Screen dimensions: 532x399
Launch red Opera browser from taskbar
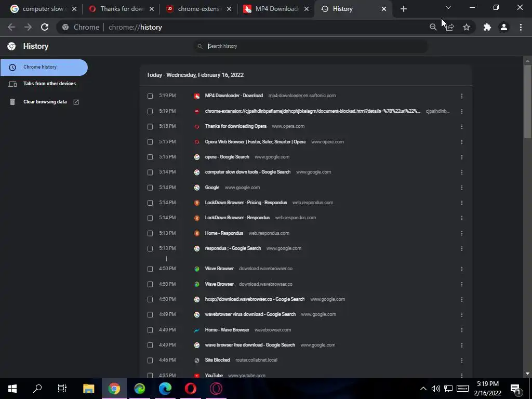[x=190, y=389]
